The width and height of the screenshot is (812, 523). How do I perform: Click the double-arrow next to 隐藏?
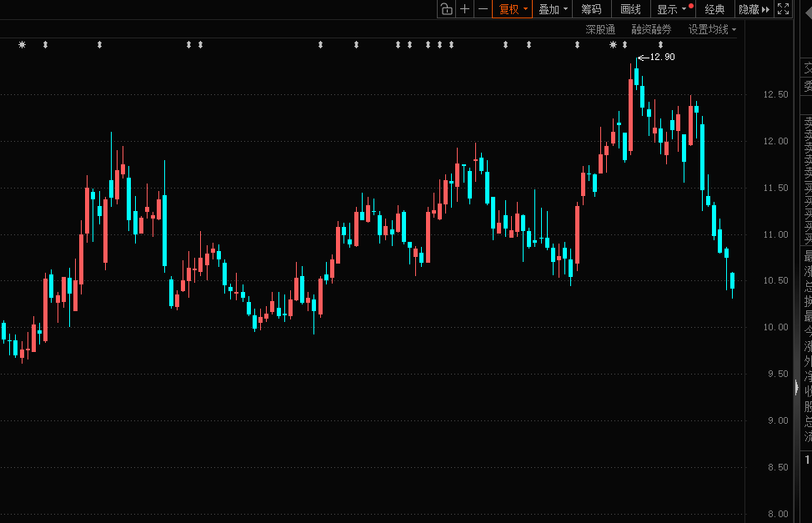(765, 9)
